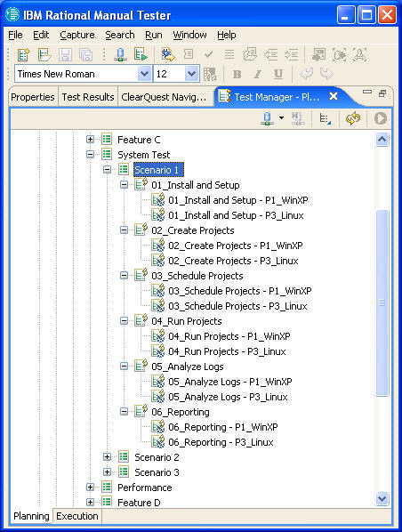Click the Open Script toolbar icon

click(x=44, y=54)
